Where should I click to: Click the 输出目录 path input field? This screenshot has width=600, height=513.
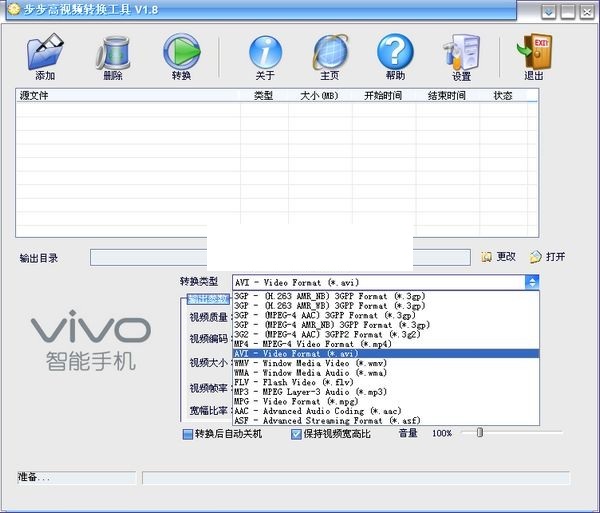click(x=280, y=257)
